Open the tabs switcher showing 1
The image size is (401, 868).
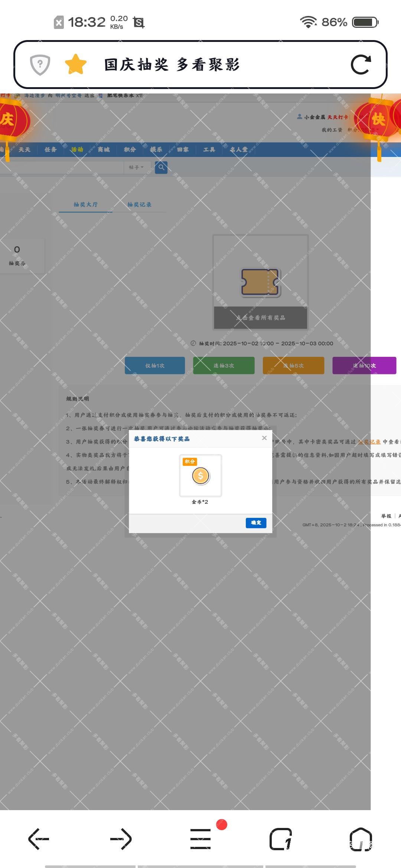point(281,839)
